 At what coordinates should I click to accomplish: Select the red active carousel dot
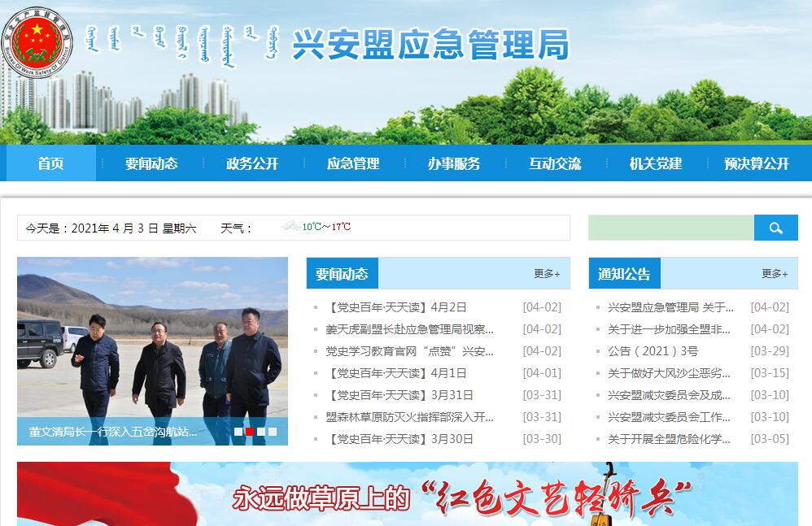coord(250,432)
